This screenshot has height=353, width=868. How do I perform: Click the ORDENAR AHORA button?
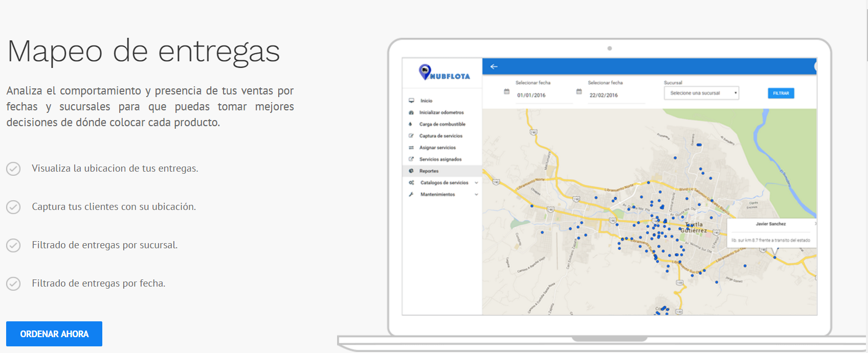coord(54,334)
